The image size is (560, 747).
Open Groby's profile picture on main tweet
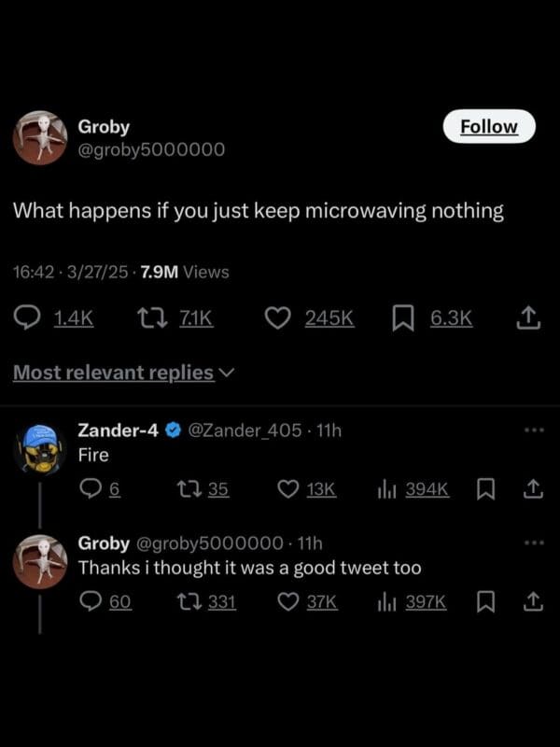[x=39, y=137]
